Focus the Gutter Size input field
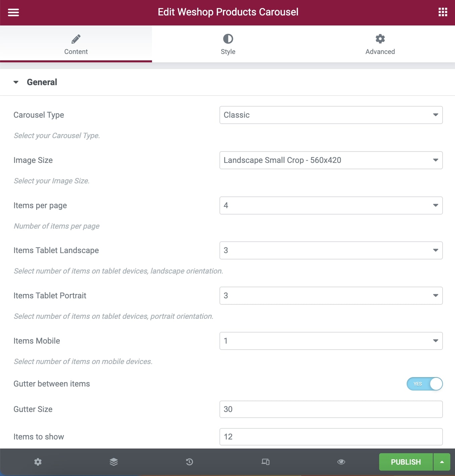Image resolution: width=455 pixels, height=476 pixels. pyautogui.click(x=331, y=409)
